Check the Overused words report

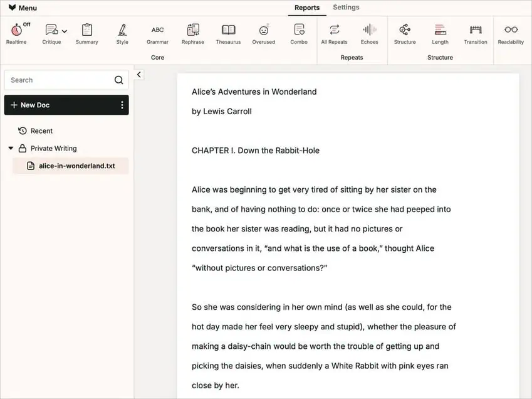263,33
